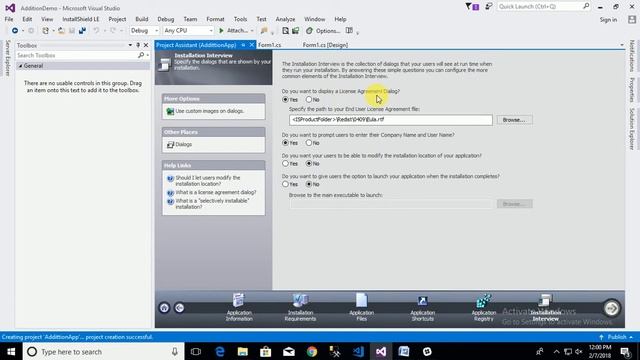Open the Application Registry step

point(484,307)
